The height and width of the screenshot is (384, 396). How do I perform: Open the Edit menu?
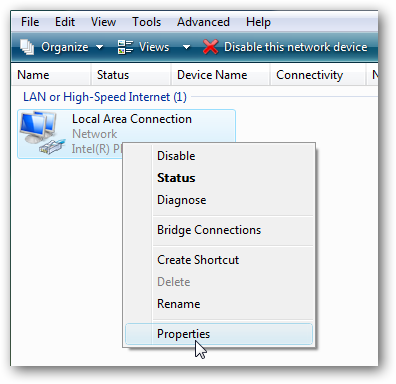tap(65, 22)
